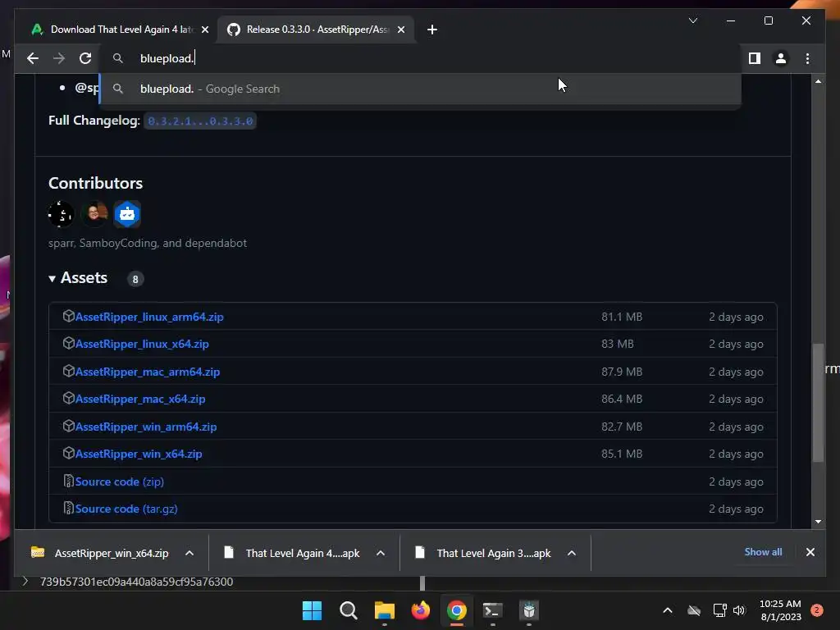Viewport: 840px width, 630px height.
Task: Click package icon beside AssetRipper_linux_arm64.zip
Action: pyautogui.click(x=69, y=316)
